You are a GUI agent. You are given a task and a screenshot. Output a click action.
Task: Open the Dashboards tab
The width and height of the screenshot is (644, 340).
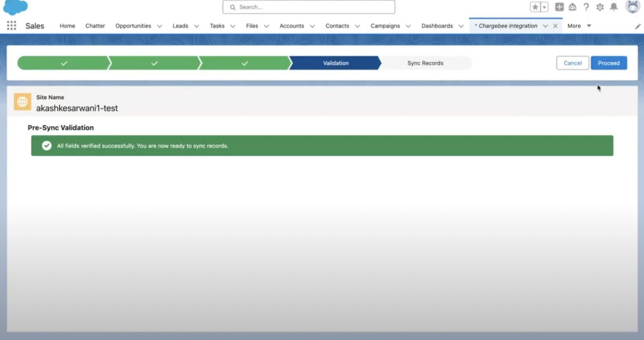[x=437, y=26]
